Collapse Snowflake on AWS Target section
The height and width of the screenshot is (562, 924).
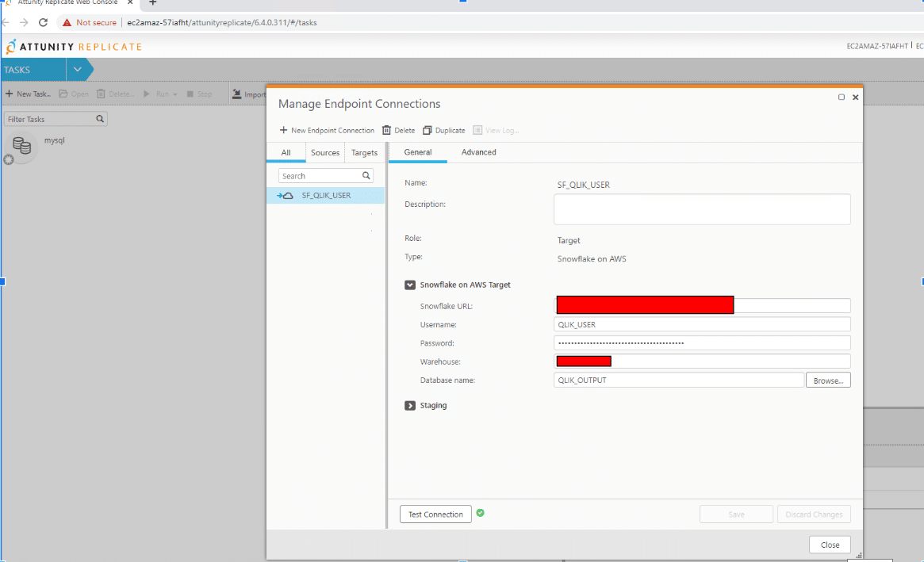(410, 285)
